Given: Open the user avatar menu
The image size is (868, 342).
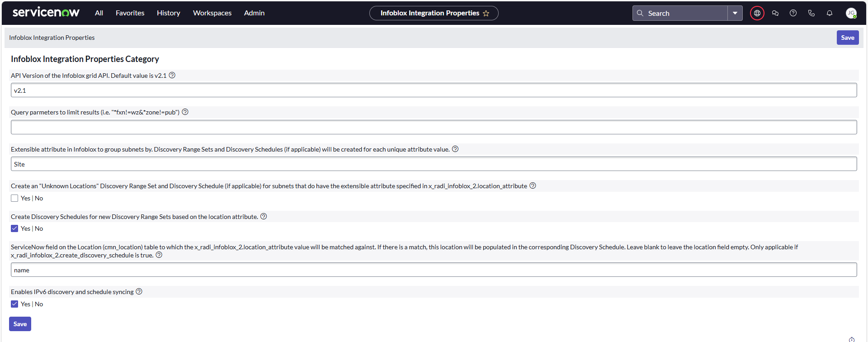Looking at the screenshot, I should click(x=851, y=13).
